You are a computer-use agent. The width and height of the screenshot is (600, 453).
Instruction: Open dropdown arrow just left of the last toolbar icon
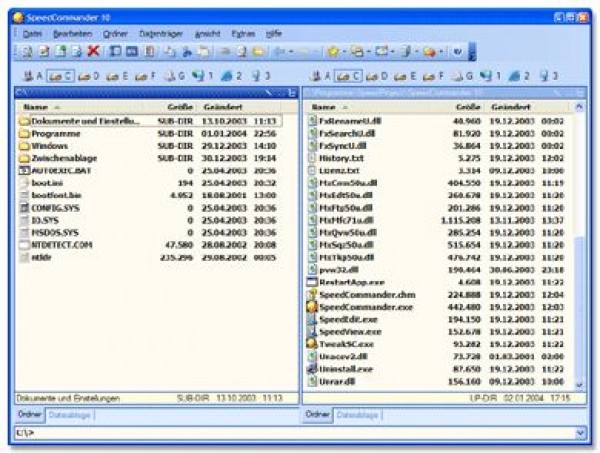tap(441, 52)
